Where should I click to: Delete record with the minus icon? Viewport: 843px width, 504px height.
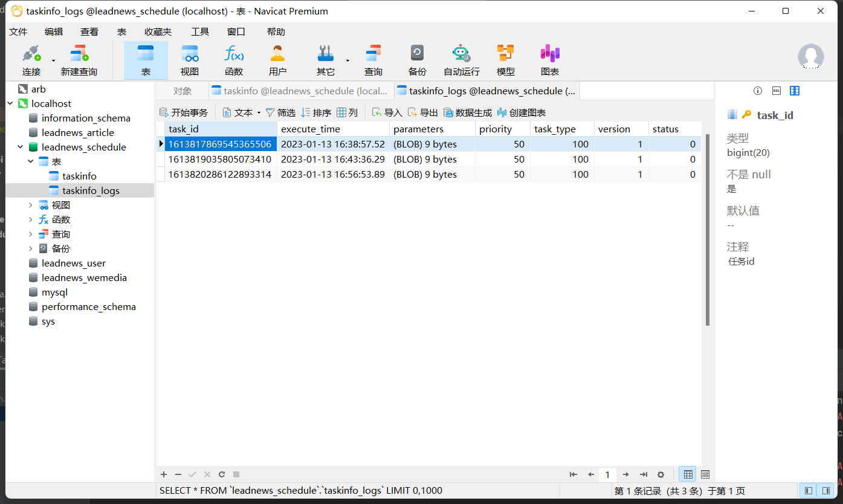pos(178,474)
